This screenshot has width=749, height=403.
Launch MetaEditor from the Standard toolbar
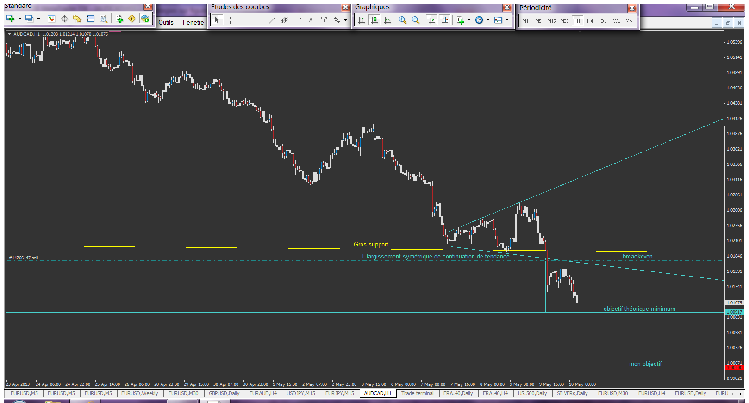click(x=132, y=19)
